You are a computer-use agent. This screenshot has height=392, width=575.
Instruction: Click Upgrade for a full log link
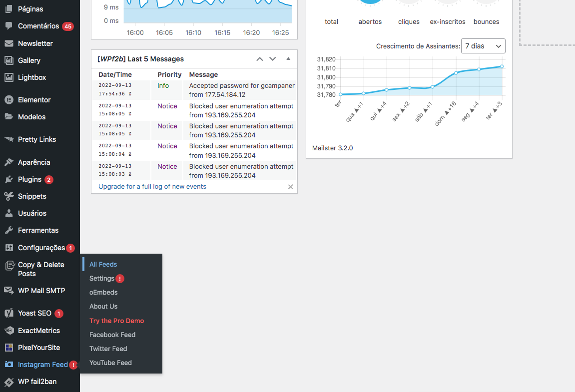coord(152,186)
